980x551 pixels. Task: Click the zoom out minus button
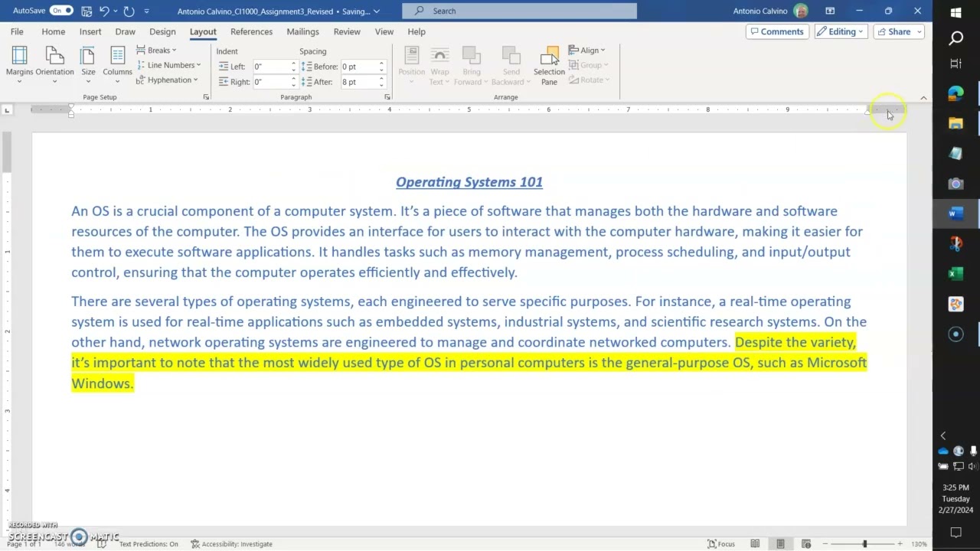click(825, 544)
